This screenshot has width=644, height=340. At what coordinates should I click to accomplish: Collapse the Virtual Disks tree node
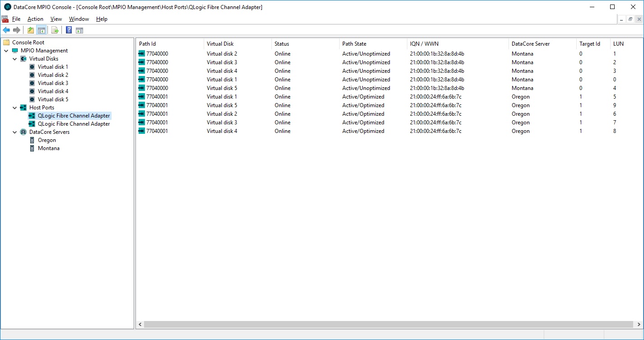click(x=15, y=59)
